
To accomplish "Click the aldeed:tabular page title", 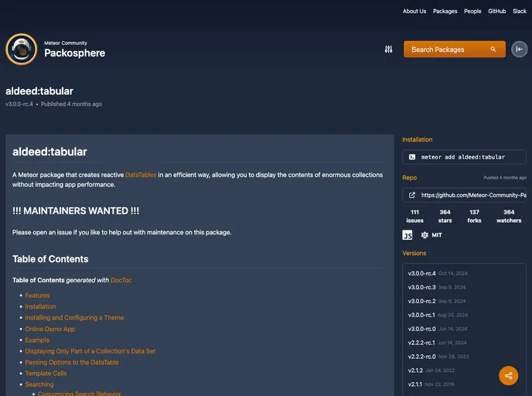I will (39, 91).
